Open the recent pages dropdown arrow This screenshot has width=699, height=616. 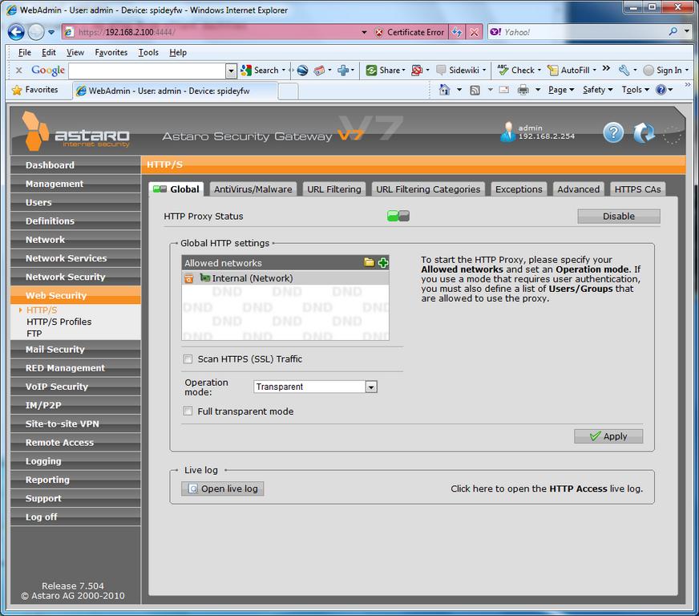pos(51,32)
